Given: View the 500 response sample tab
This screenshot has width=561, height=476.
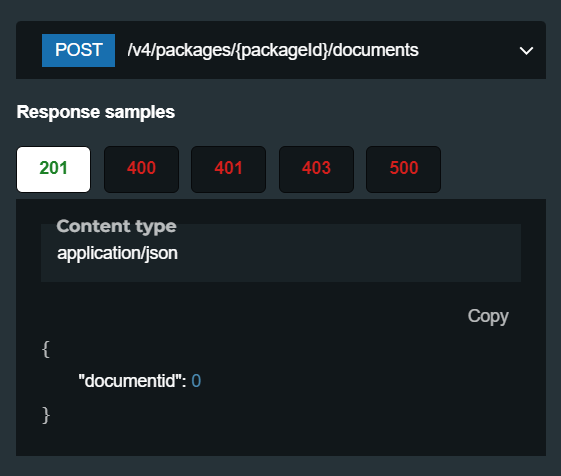Looking at the screenshot, I should (404, 169).
